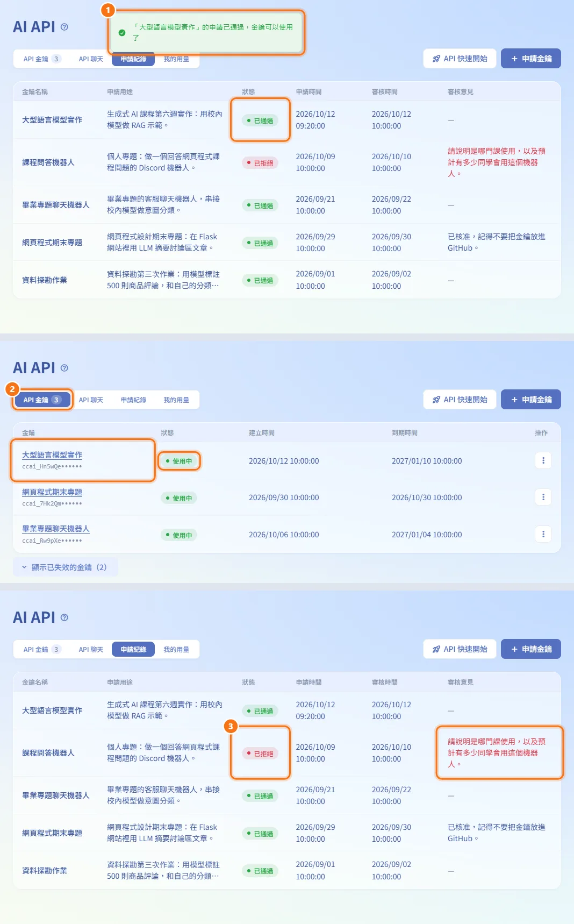Click the masked key ccai_Rw9pXe in the key list
The width and height of the screenshot is (574, 924).
click(x=52, y=541)
